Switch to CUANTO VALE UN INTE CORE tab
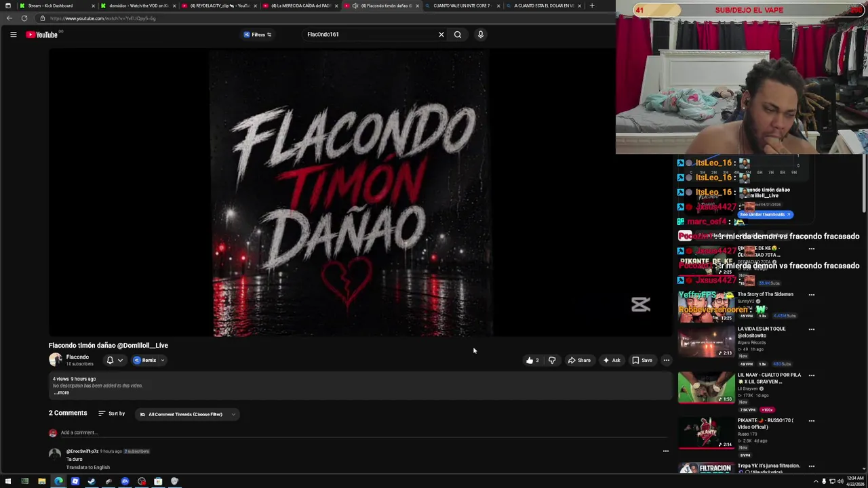Image resolution: width=868 pixels, height=488 pixels. tap(461, 5)
